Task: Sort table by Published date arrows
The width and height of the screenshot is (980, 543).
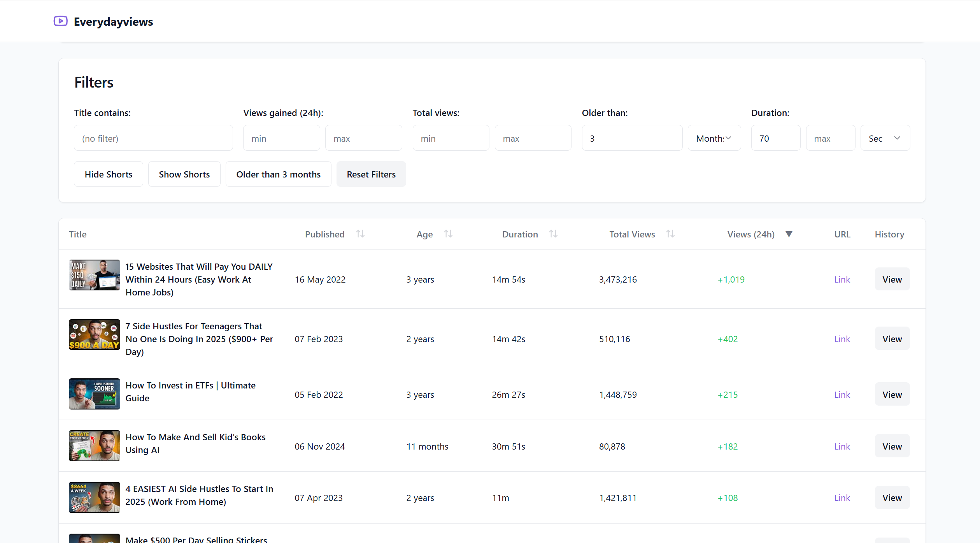Action: tap(360, 234)
